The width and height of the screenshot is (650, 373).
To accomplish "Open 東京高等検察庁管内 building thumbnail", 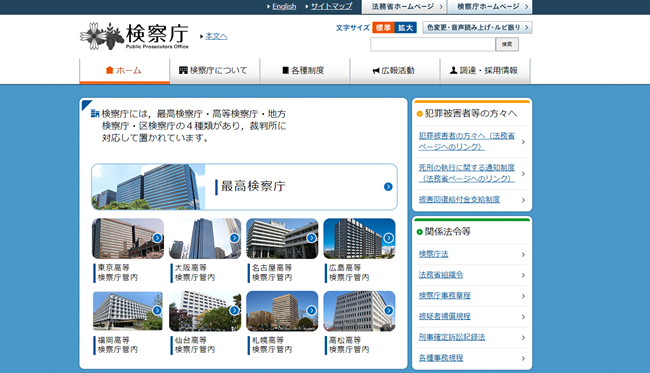I will pos(128,239).
